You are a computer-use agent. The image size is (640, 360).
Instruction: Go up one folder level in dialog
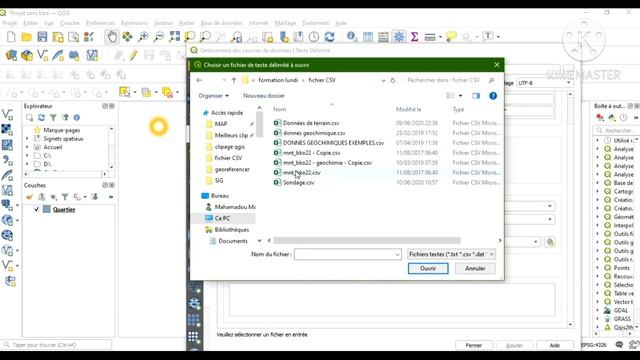[234, 80]
